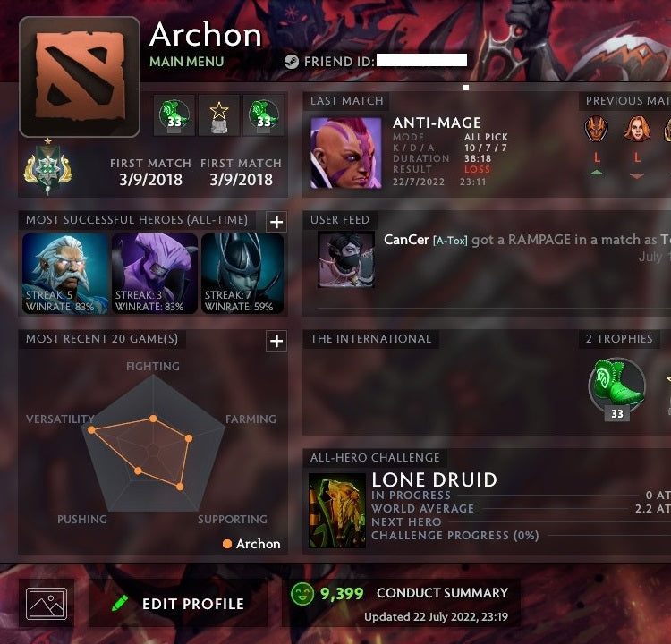This screenshot has height=644, width=671.
Task: Click the Edit Profile button
Action: 178,604
